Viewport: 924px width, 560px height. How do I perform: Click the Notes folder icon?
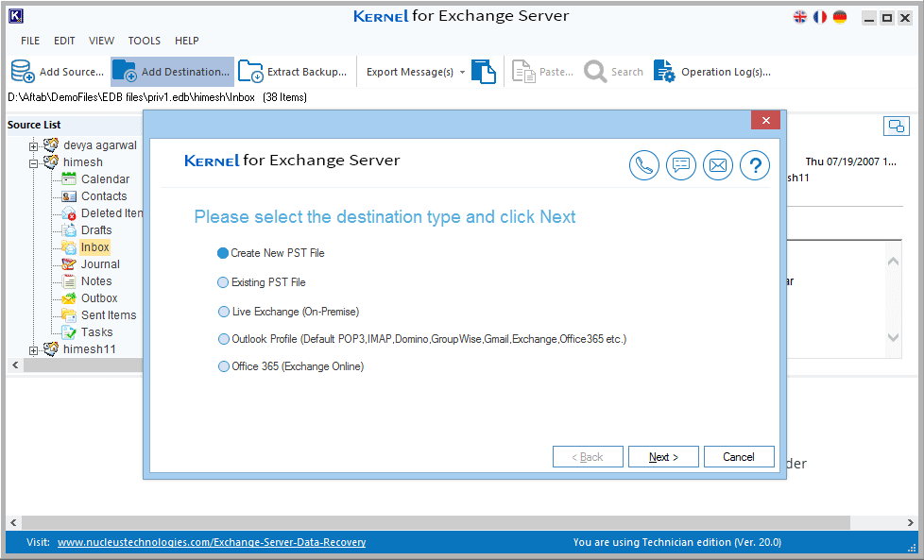point(69,281)
